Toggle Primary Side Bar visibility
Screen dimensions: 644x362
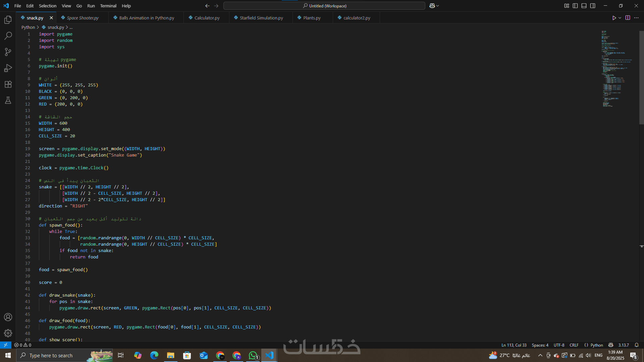575,6
